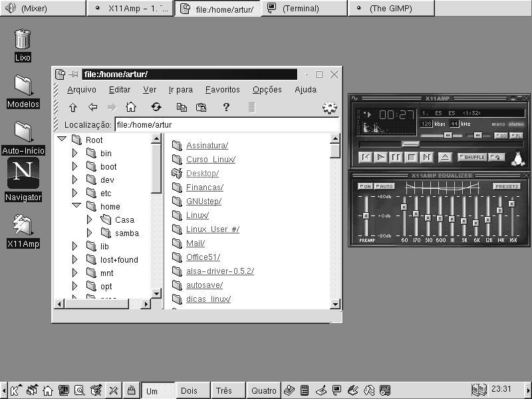Open the Auto-Início desktop folder
Image resolution: width=532 pixels, height=399 pixels.
(x=23, y=132)
